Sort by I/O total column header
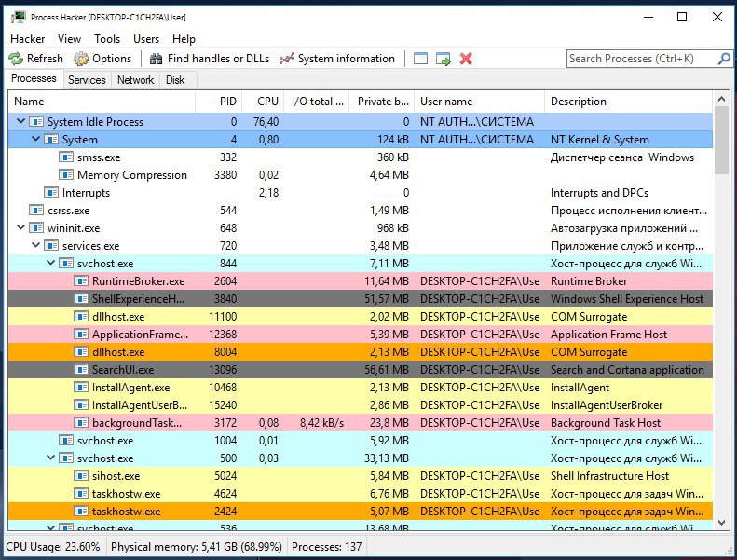This screenshot has width=737, height=560. tap(318, 102)
